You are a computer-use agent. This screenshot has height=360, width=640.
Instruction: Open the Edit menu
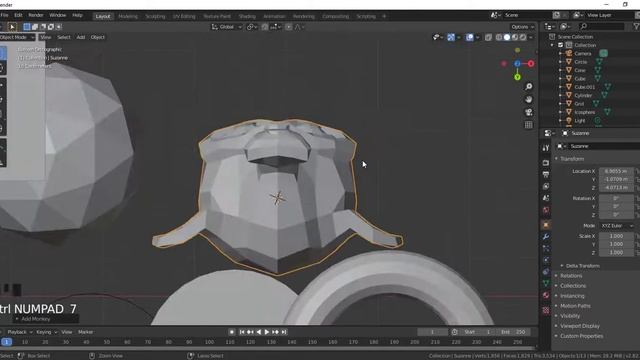click(18, 15)
